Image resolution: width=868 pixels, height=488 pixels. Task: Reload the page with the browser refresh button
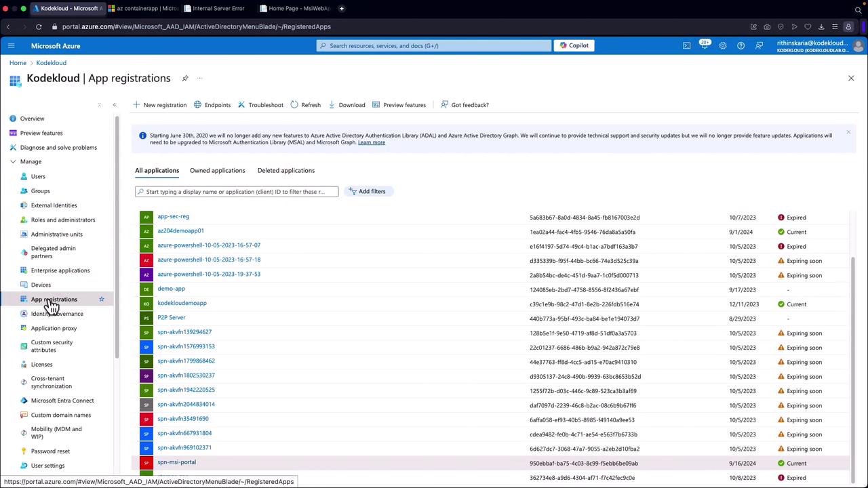click(39, 26)
